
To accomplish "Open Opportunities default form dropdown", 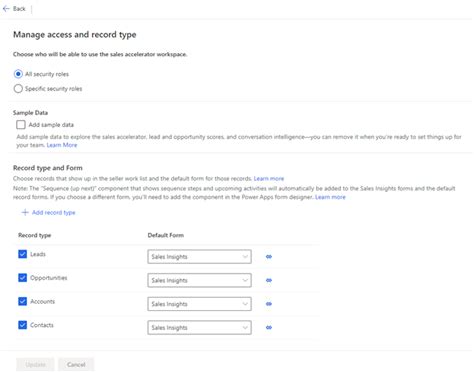I will (x=199, y=280).
